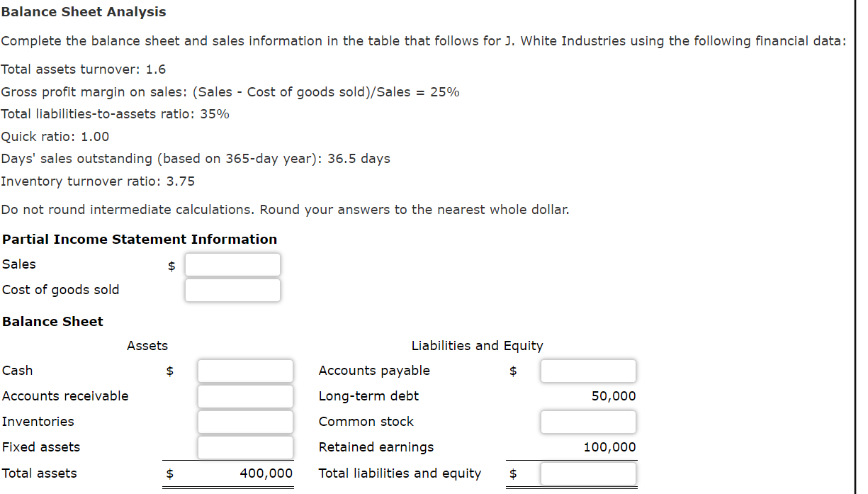Click the Quick ratio 1.00 text
Viewport: 868px width, 494px height.
click(x=55, y=136)
